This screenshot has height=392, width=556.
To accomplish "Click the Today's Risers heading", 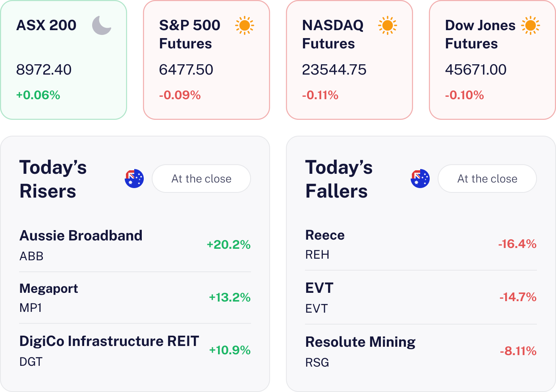I will 53,179.
